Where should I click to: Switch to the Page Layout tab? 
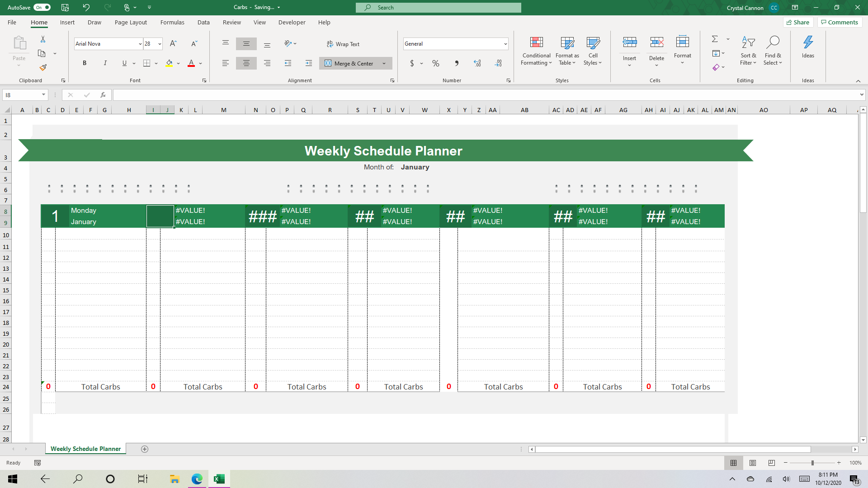131,22
